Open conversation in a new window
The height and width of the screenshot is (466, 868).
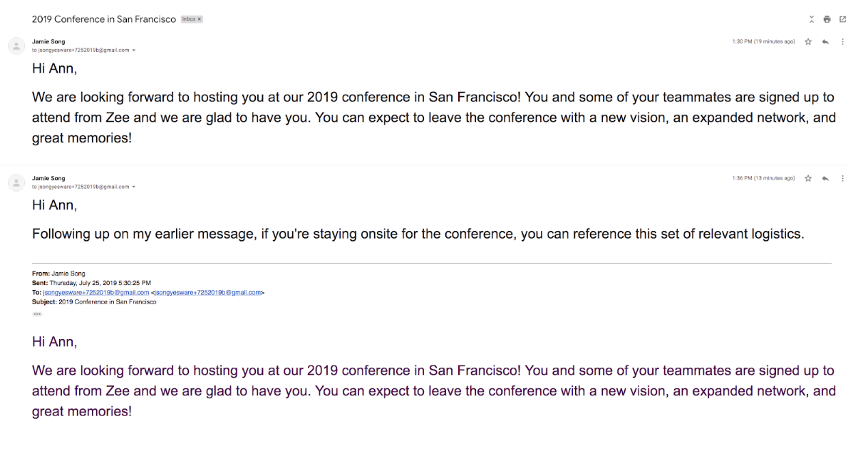click(x=842, y=19)
